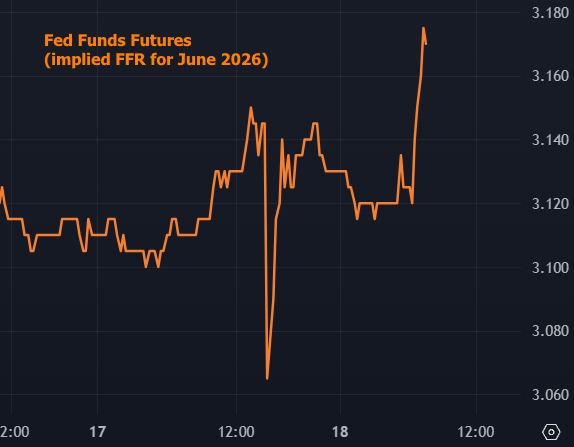Open chart settings hexagon icon
Viewport: 574px width, 447px height.
[551, 432]
